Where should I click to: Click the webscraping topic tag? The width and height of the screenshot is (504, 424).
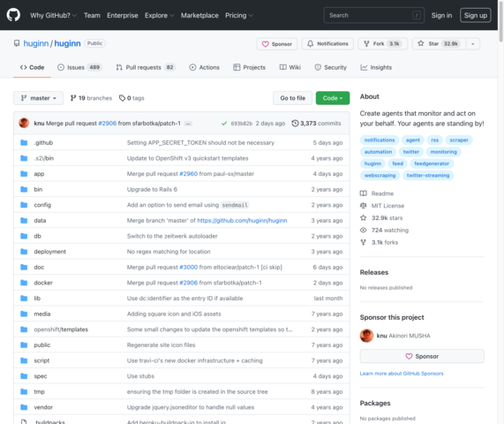click(380, 175)
